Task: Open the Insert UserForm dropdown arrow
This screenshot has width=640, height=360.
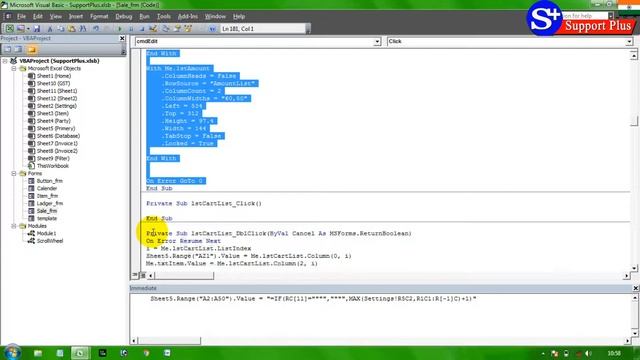Action: 28,29
